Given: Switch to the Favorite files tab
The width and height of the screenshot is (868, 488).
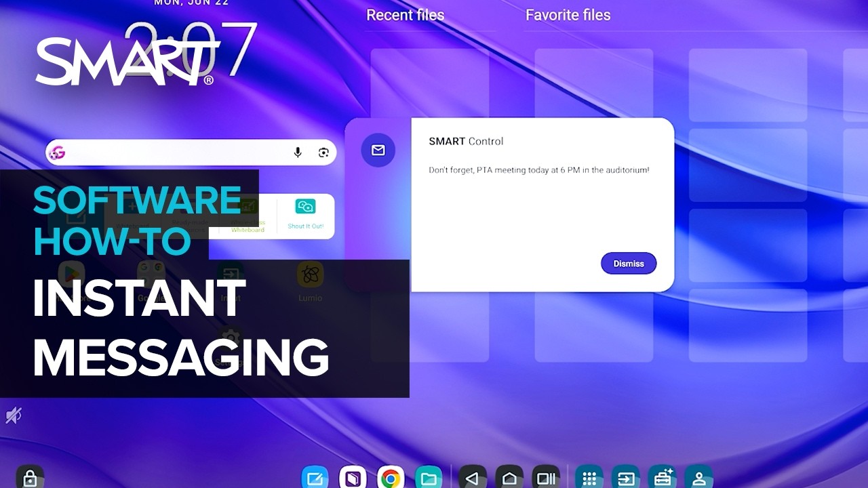Looking at the screenshot, I should click(x=568, y=15).
